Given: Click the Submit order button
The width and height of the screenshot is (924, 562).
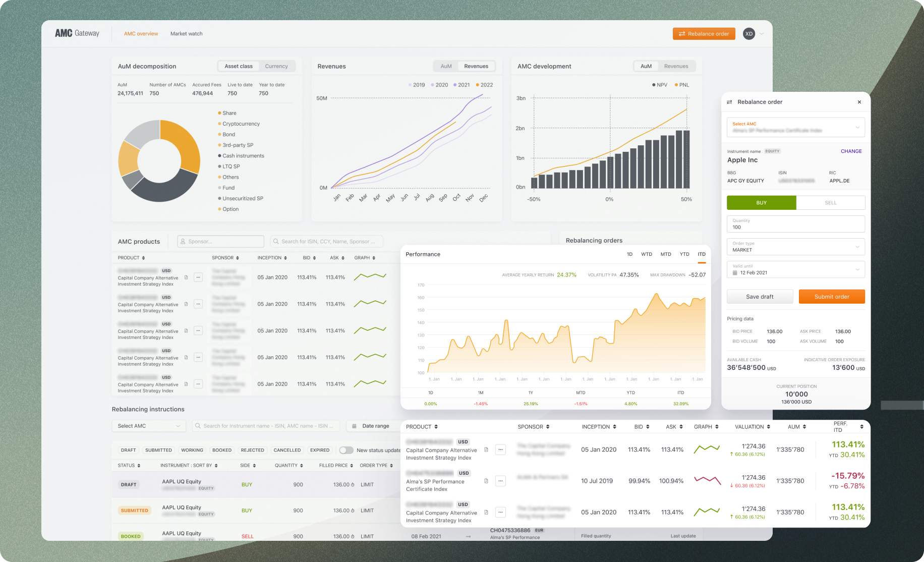Looking at the screenshot, I should click(x=832, y=296).
